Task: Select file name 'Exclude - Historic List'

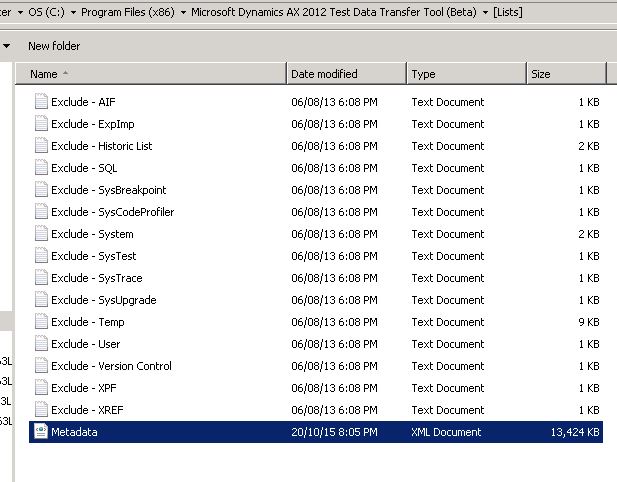Action: tap(102, 146)
